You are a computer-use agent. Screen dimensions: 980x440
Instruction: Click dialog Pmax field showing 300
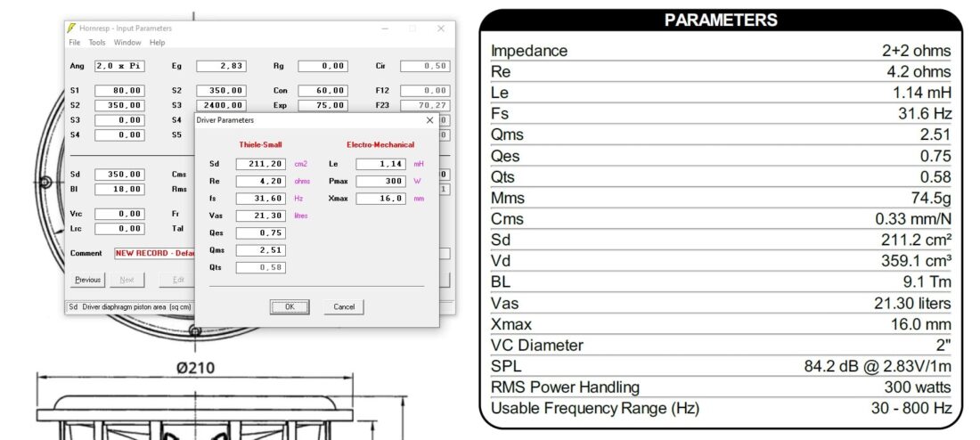tap(380, 181)
